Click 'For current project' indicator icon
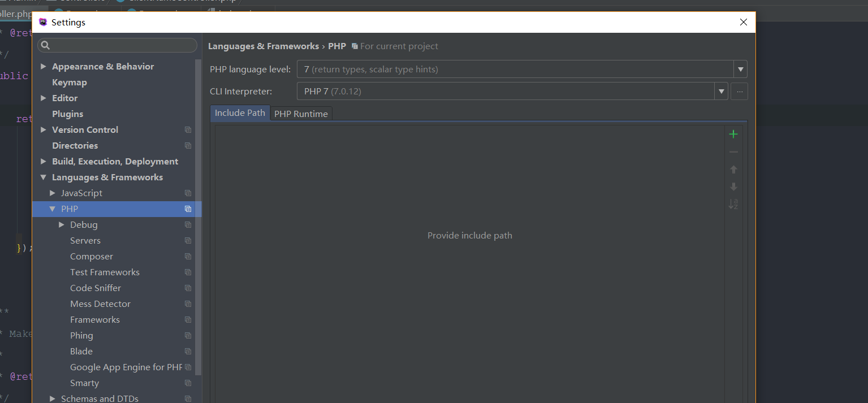Viewport: 868px width, 403px height. point(355,46)
